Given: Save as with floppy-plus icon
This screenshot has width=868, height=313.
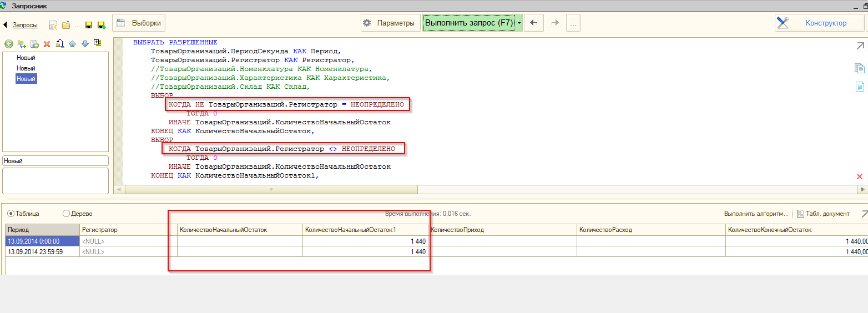Looking at the screenshot, I should coord(102,25).
